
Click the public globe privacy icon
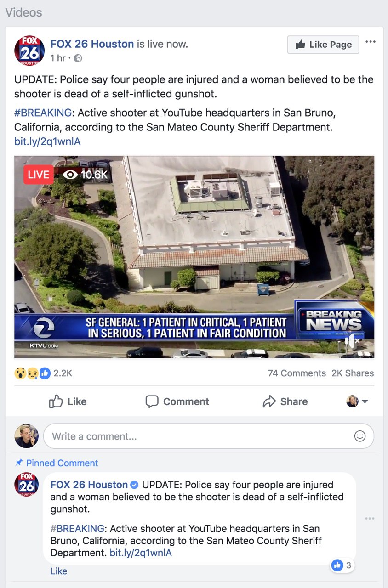78,58
